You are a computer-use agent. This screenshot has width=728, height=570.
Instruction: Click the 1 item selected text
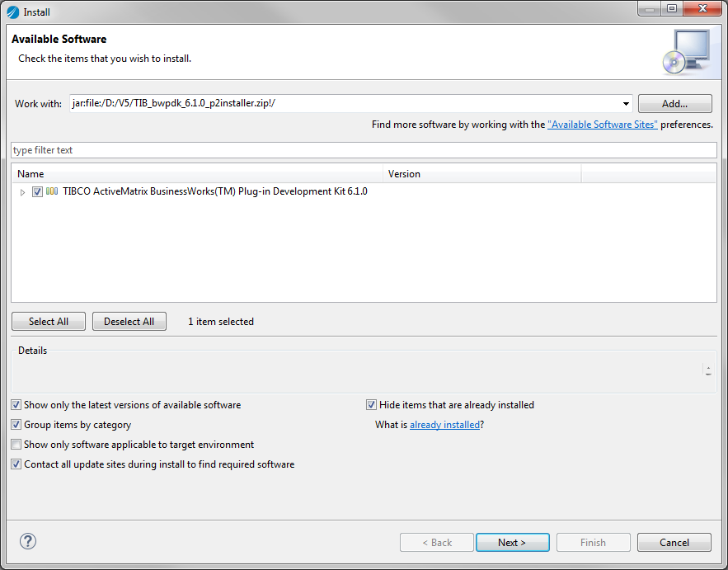(x=220, y=322)
